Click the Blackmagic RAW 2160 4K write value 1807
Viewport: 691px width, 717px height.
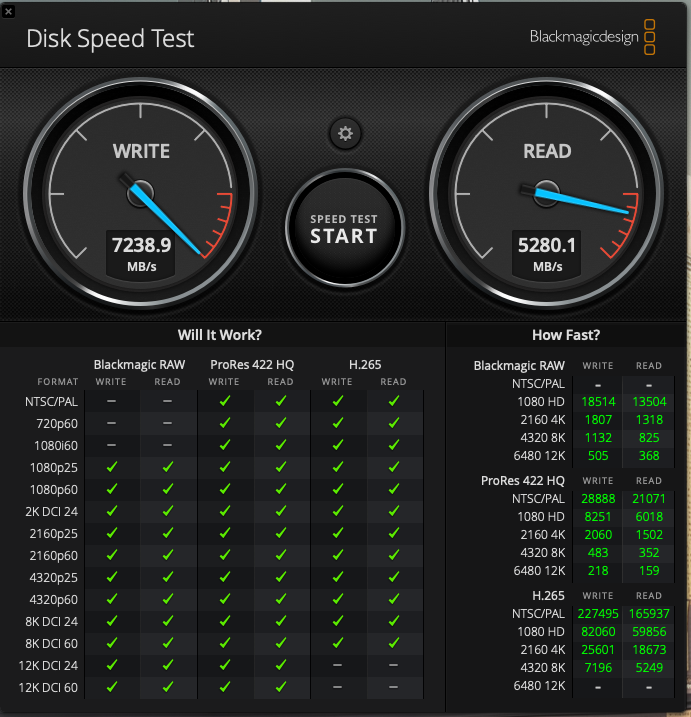pyautogui.click(x=598, y=420)
